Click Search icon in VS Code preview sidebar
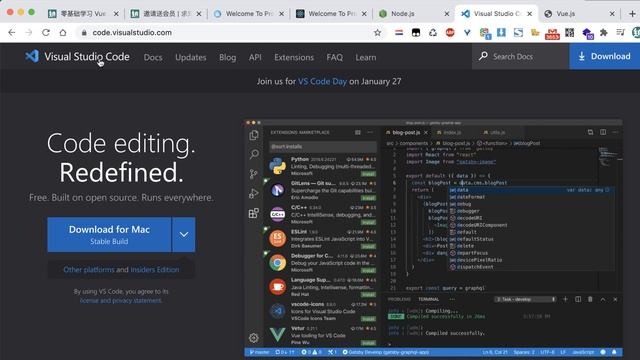 tap(254, 154)
